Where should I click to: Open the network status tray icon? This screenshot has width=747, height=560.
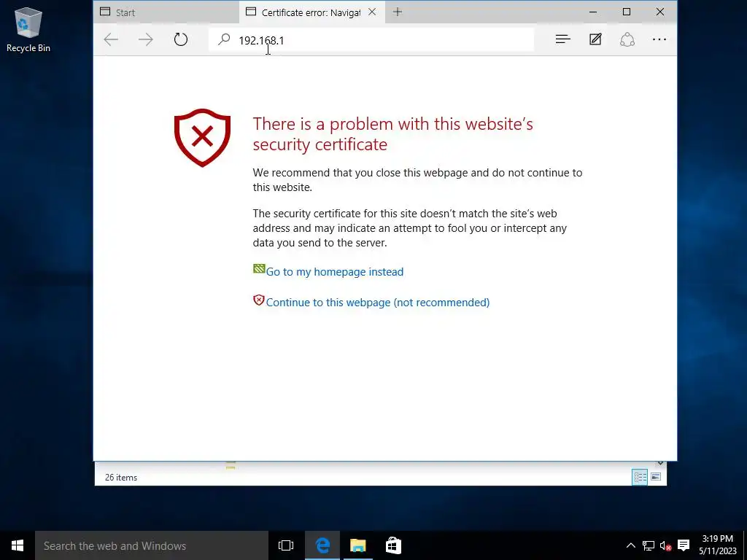(x=648, y=545)
